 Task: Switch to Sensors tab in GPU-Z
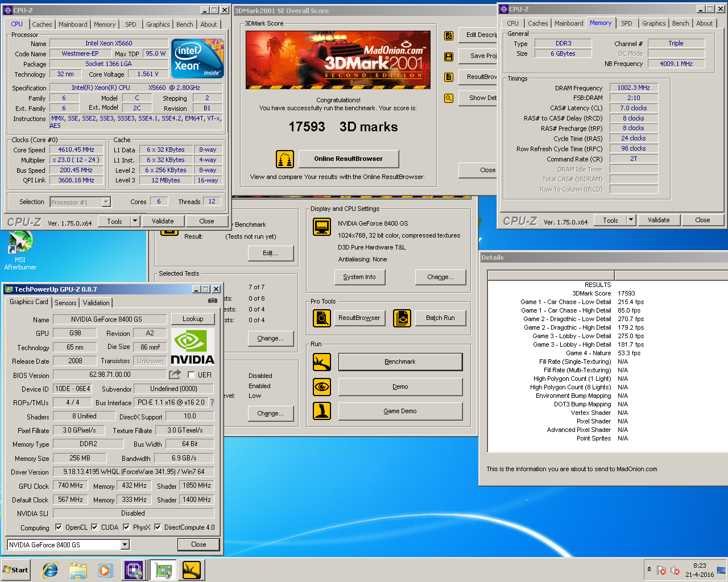(65, 303)
